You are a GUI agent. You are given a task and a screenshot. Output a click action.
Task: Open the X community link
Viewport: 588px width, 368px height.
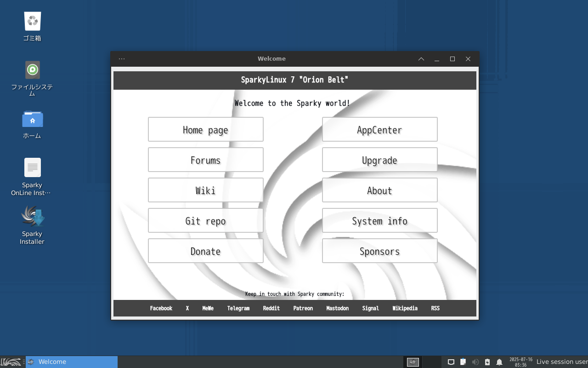click(x=187, y=308)
